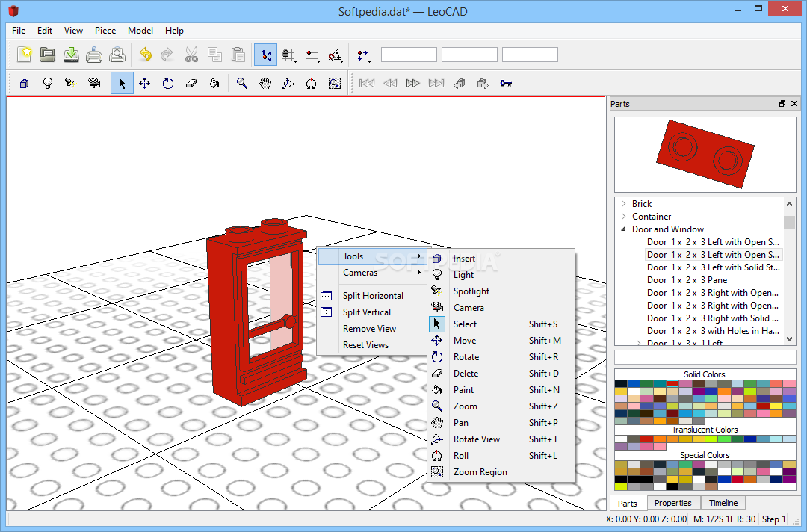
Task: Choose Paint in the Tools submenu
Action: [501, 390]
